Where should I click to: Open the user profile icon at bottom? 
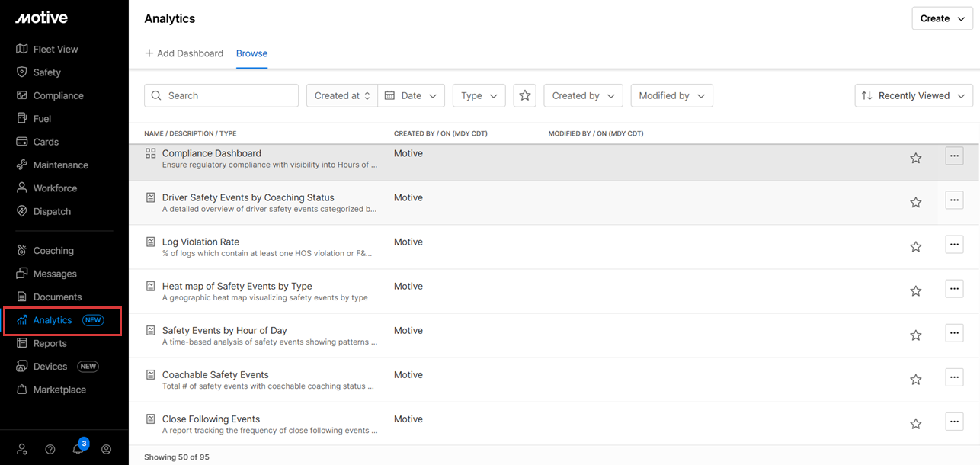click(106, 449)
